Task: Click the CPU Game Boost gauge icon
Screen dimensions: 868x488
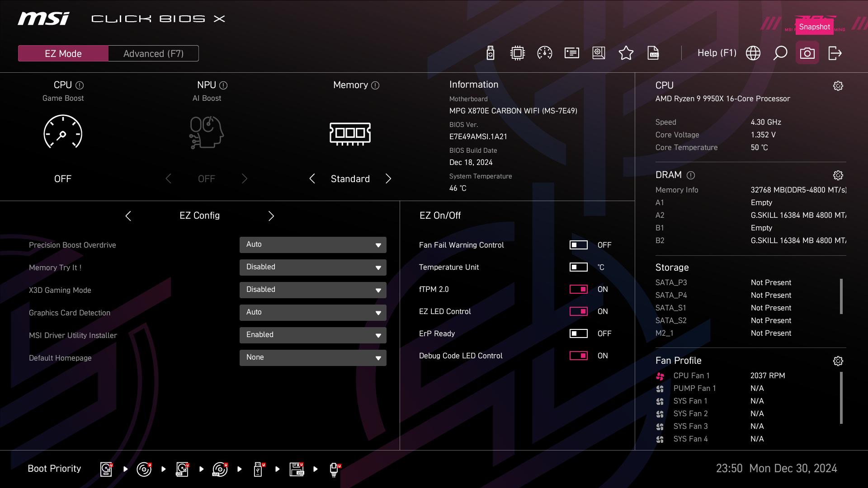Action: coord(63,132)
